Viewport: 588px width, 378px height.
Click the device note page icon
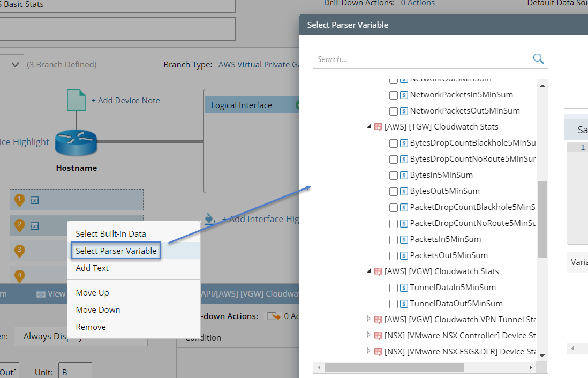77,100
